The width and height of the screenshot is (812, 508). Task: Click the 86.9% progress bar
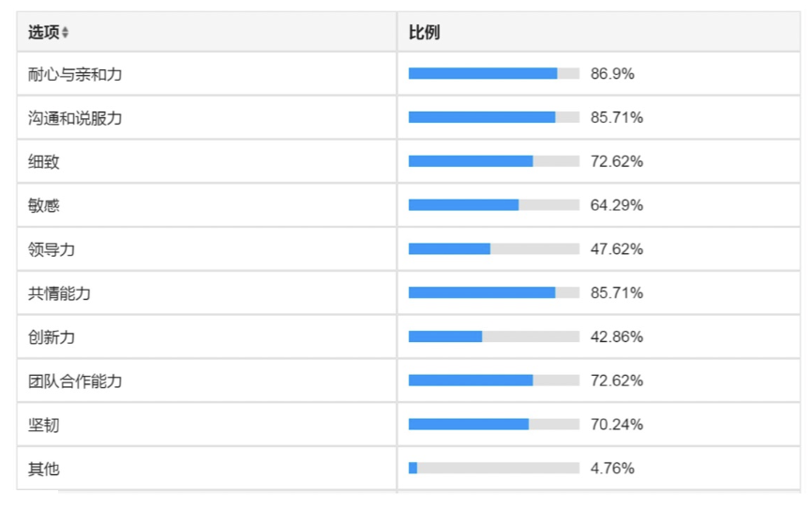(x=493, y=73)
